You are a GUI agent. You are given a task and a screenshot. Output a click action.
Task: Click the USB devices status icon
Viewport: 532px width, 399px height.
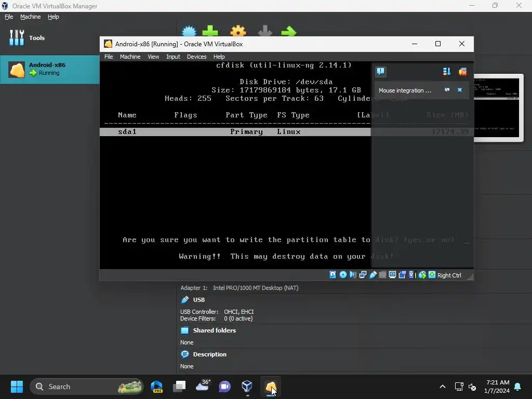coord(373,275)
